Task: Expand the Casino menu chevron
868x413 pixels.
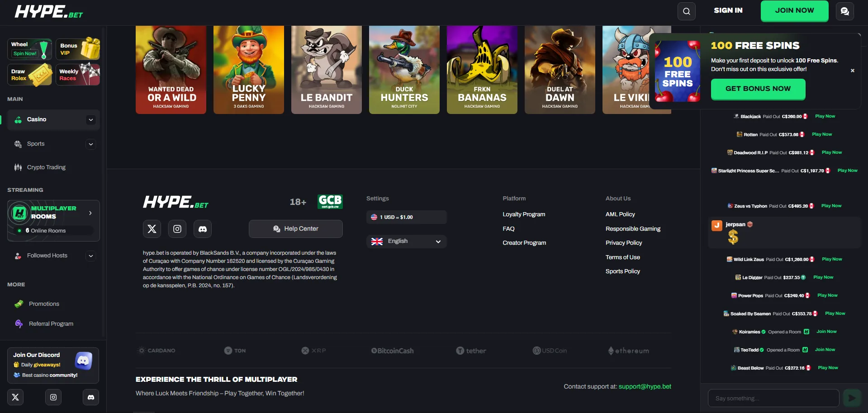Action: point(91,120)
